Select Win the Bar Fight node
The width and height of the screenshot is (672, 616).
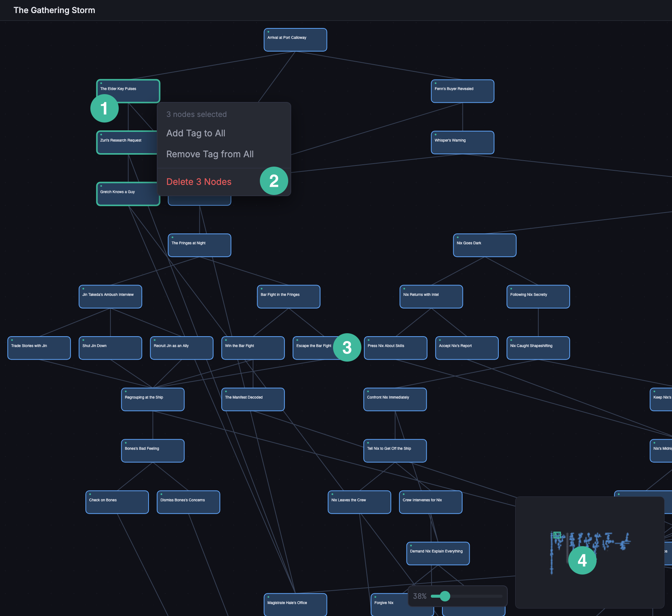(x=253, y=348)
